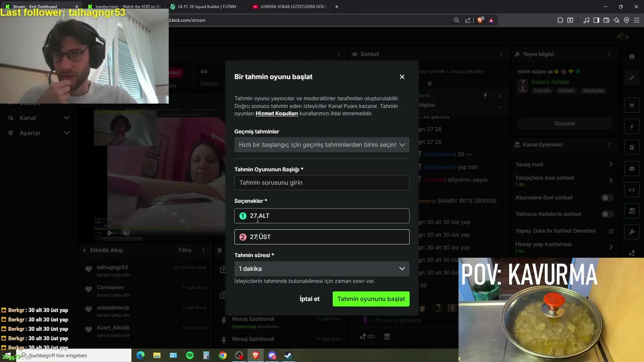Click the wrench icon in right sidebar
Image resolution: width=644 pixels, height=362 pixels.
click(632, 232)
